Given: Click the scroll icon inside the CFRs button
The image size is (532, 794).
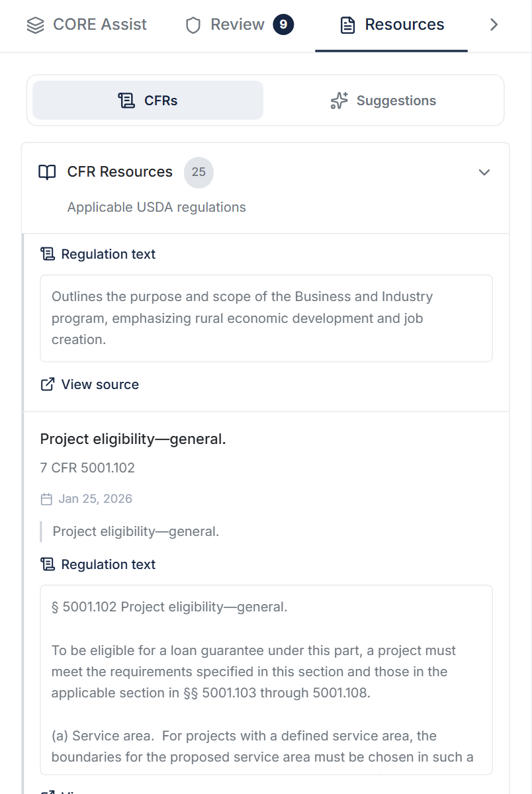Looking at the screenshot, I should point(126,101).
